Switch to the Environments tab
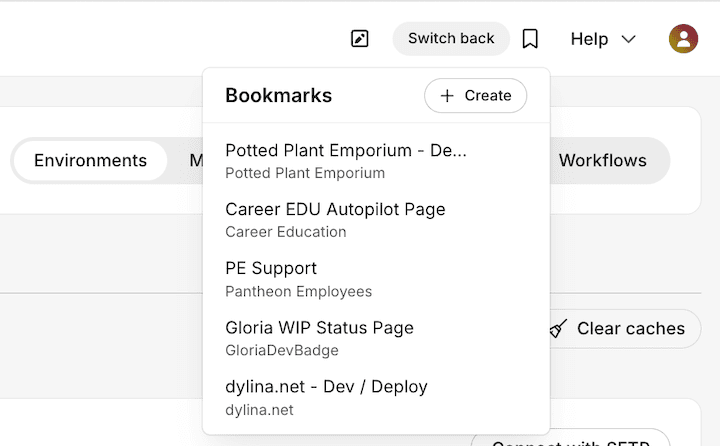The height and width of the screenshot is (446, 720). [90, 160]
